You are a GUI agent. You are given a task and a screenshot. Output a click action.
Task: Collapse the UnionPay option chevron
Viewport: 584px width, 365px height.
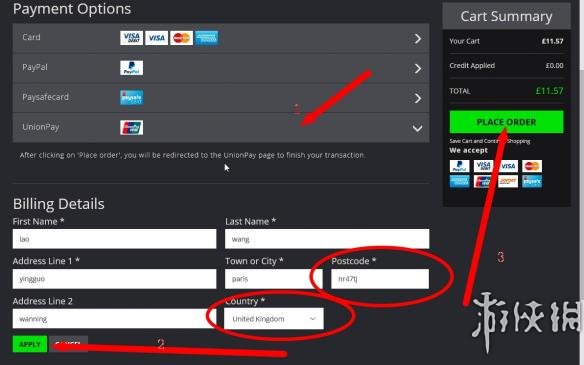pos(418,128)
